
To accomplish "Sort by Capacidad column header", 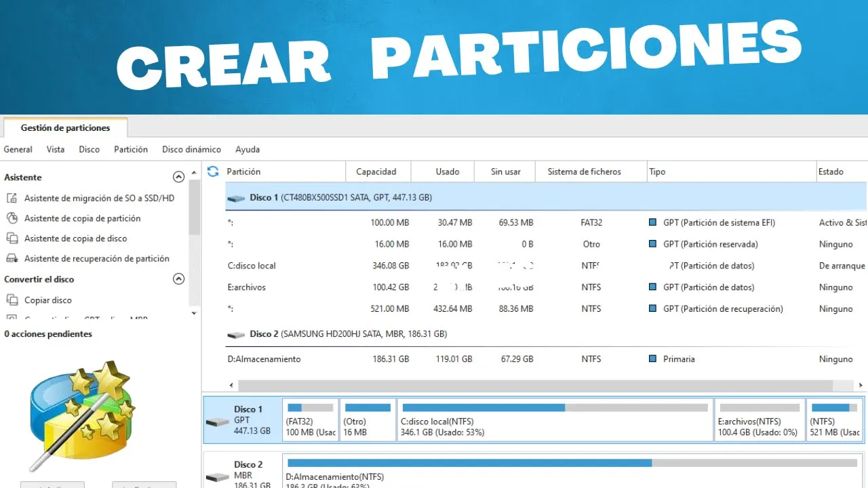I will (378, 171).
